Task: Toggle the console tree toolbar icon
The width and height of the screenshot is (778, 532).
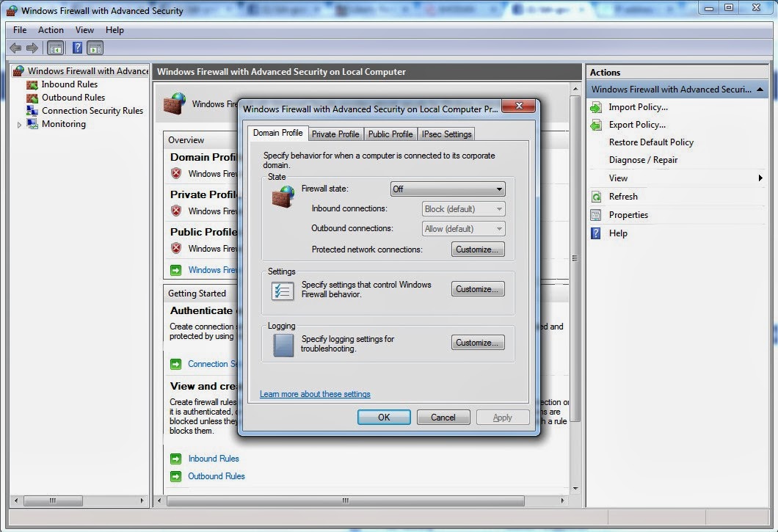Action: pyautogui.click(x=56, y=48)
